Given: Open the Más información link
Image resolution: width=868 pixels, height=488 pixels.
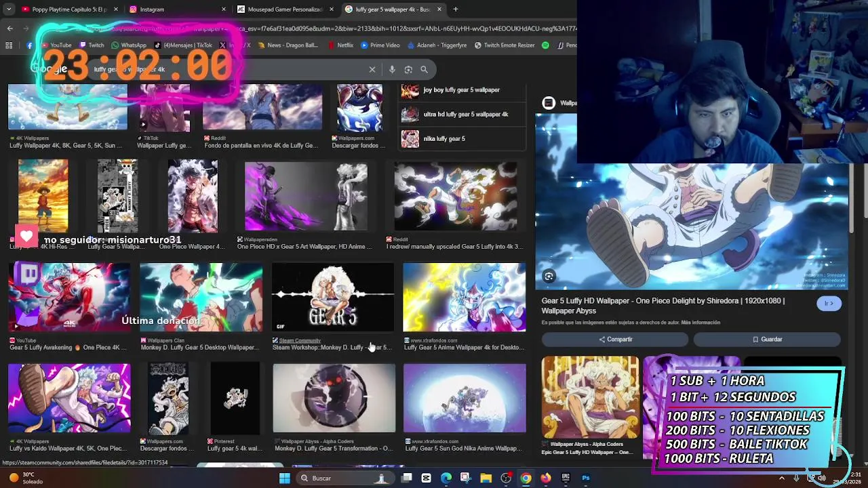Looking at the screenshot, I should point(701,323).
